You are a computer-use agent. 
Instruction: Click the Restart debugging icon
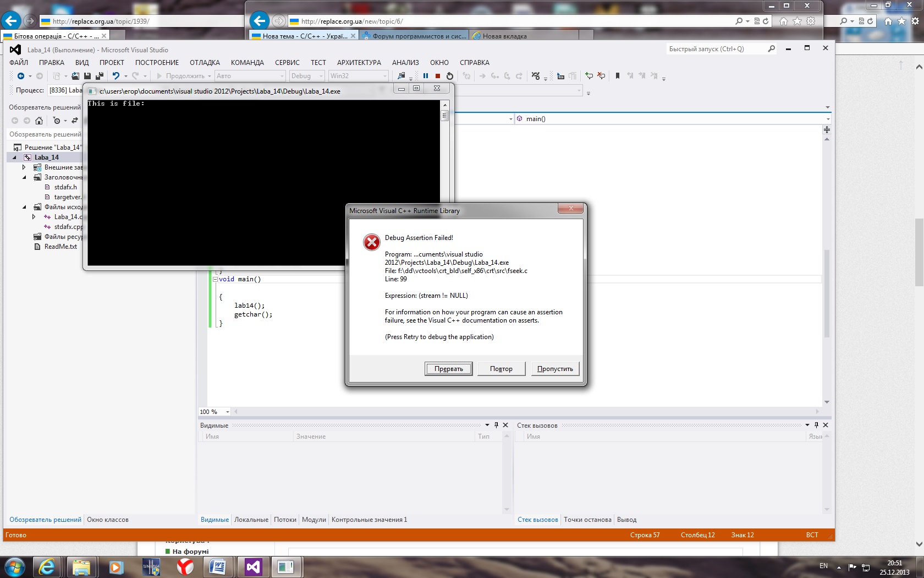[x=450, y=76]
